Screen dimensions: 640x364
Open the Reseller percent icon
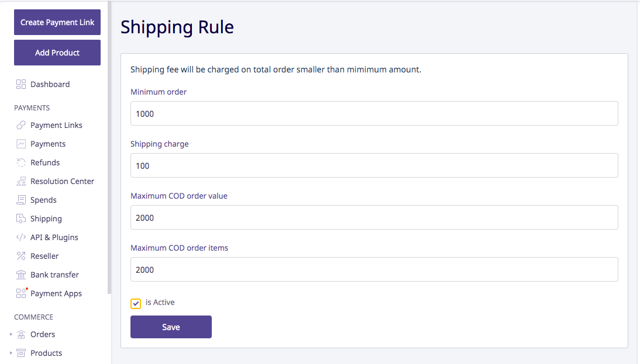tap(21, 256)
